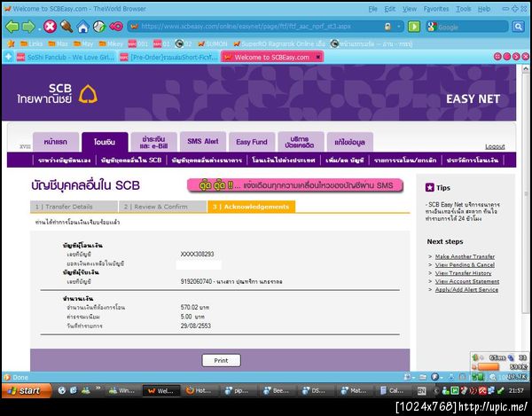Click the Tips star icon
532x416 pixels.
click(429, 187)
